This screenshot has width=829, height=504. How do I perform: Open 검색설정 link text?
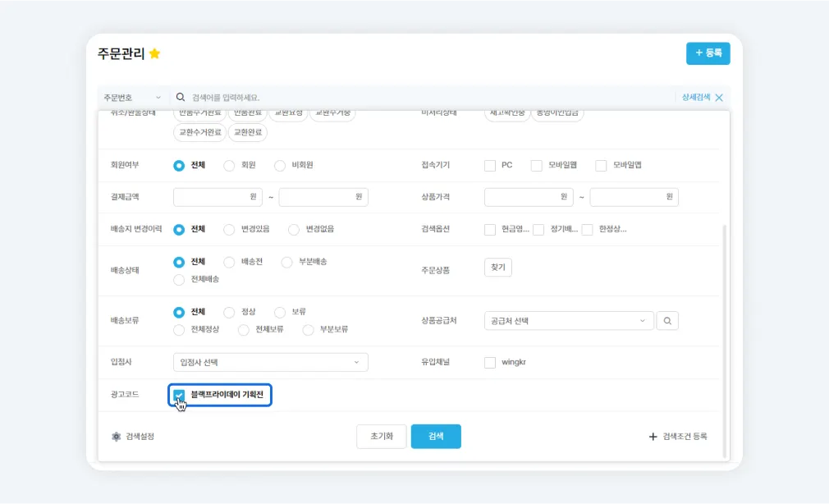(x=140, y=437)
